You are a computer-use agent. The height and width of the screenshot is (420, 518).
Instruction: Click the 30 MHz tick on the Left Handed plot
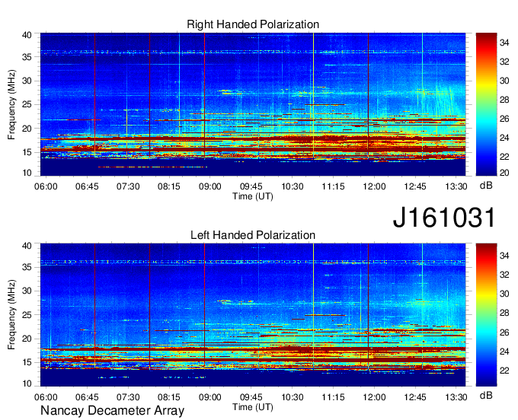click(x=27, y=291)
